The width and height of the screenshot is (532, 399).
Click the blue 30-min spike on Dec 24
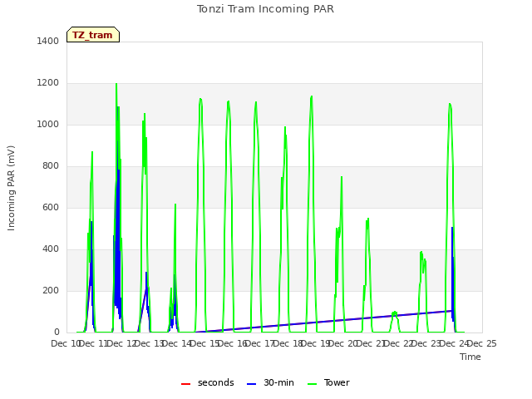[x=452, y=272]
